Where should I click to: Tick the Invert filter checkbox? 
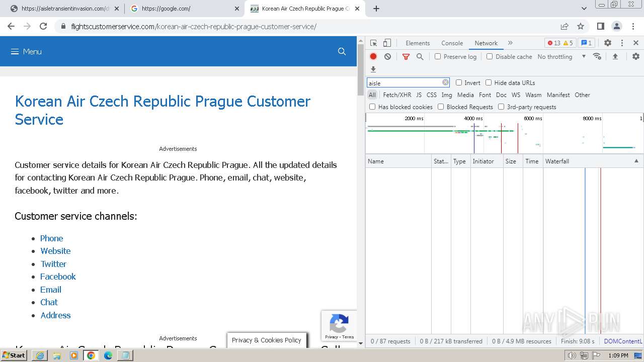click(x=459, y=82)
